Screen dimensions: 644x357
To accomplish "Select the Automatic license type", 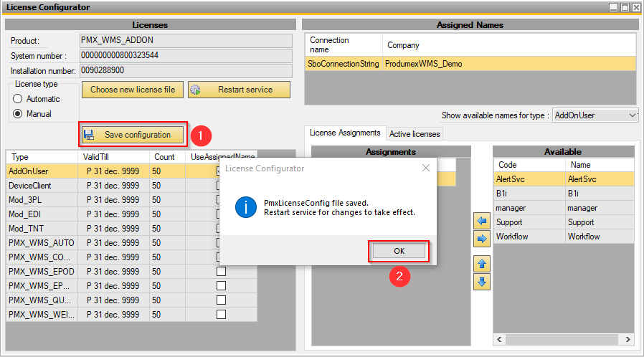I will [x=19, y=99].
